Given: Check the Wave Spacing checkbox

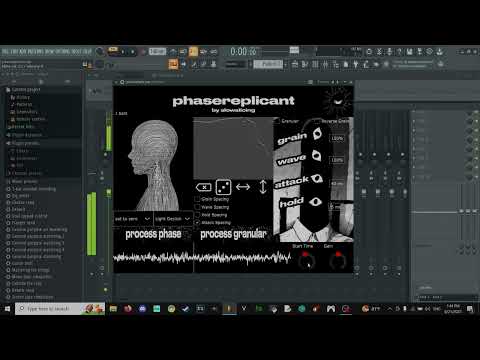Looking at the screenshot, I should point(197,207).
